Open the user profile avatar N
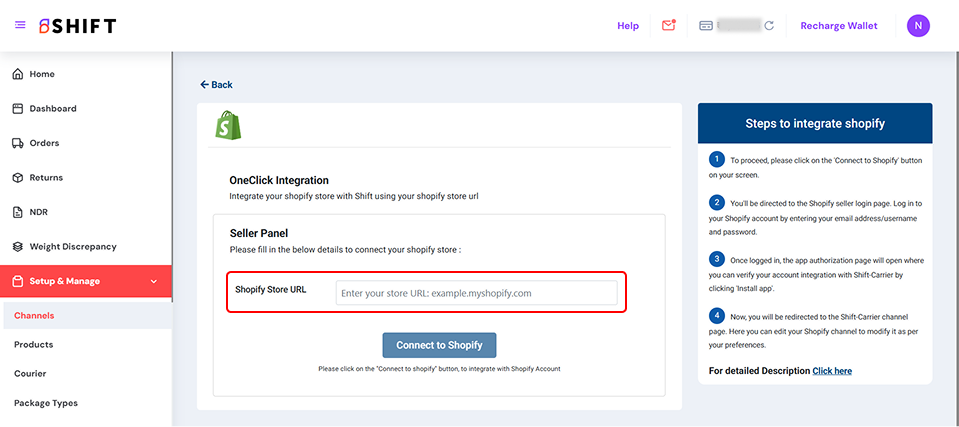 pos(918,26)
